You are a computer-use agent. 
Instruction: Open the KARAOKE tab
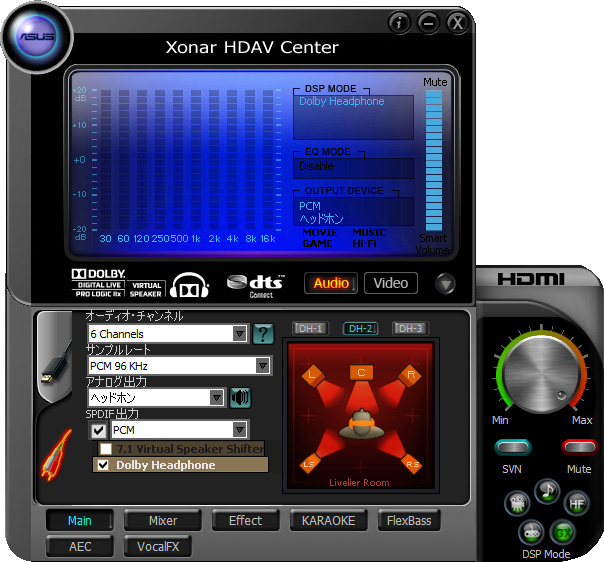[x=329, y=520]
